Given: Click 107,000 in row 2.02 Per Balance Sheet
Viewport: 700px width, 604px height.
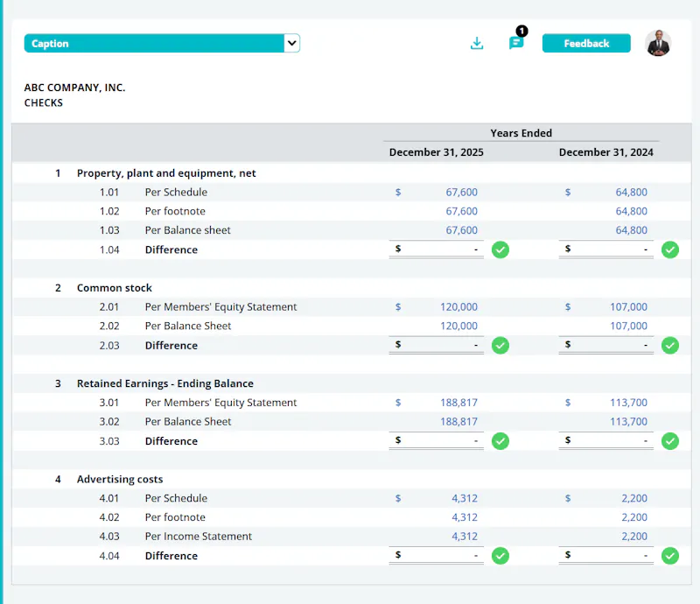Looking at the screenshot, I should coord(628,327).
